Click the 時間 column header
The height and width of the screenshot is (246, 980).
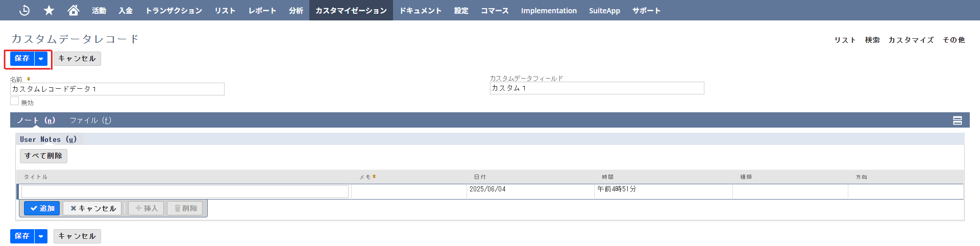click(607, 177)
